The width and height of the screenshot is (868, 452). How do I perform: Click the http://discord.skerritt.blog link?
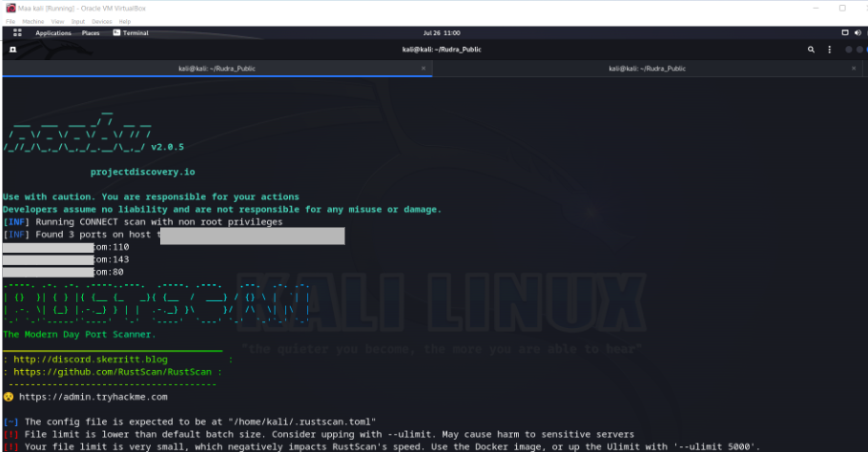pyautogui.click(x=91, y=360)
